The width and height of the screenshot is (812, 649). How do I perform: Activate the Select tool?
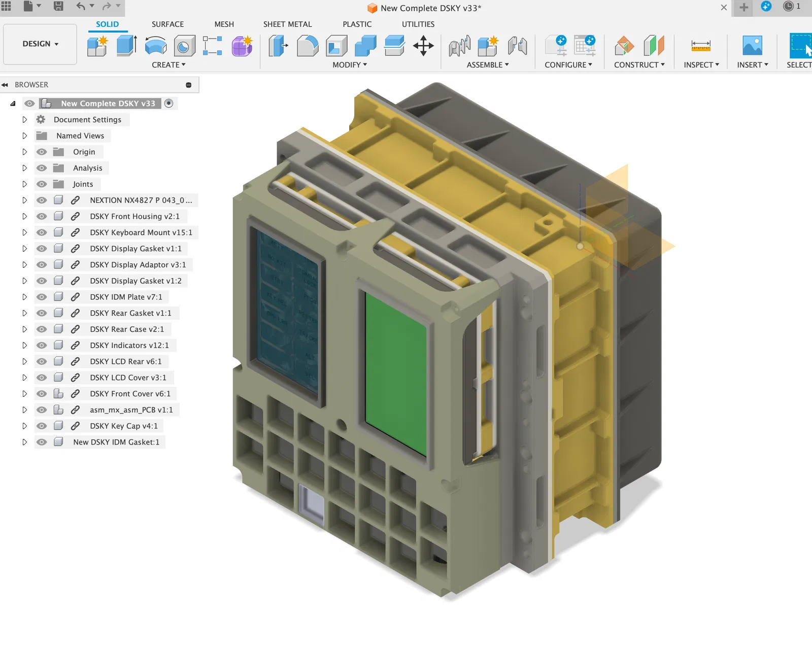(801, 46)
